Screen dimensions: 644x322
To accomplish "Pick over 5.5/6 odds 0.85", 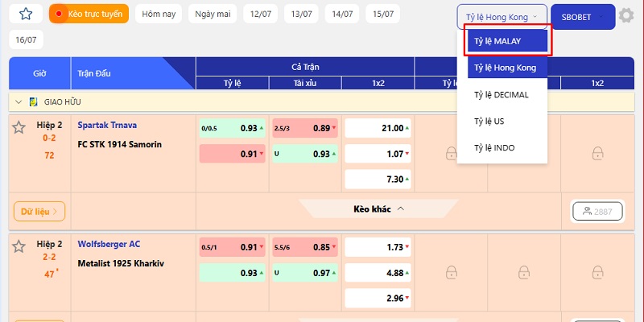I will pos(305,247).
